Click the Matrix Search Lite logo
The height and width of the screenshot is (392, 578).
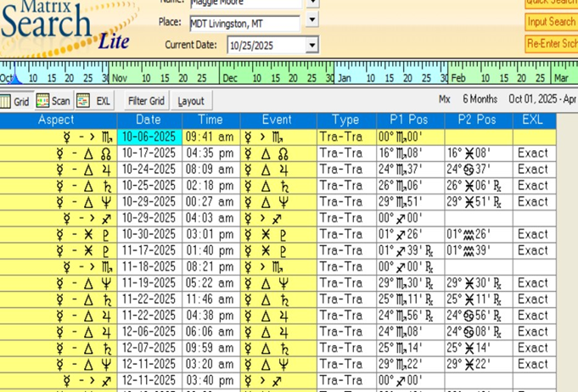pos(64,25)
